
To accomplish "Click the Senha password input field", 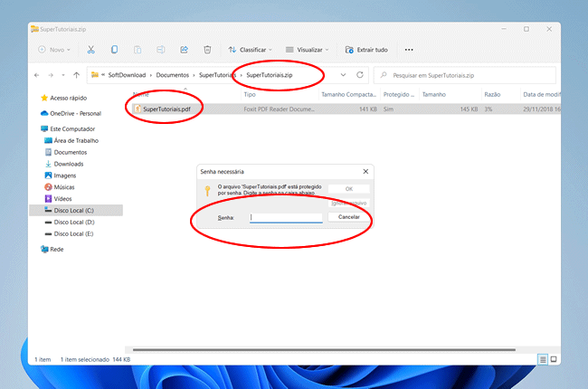I will 286,217.
